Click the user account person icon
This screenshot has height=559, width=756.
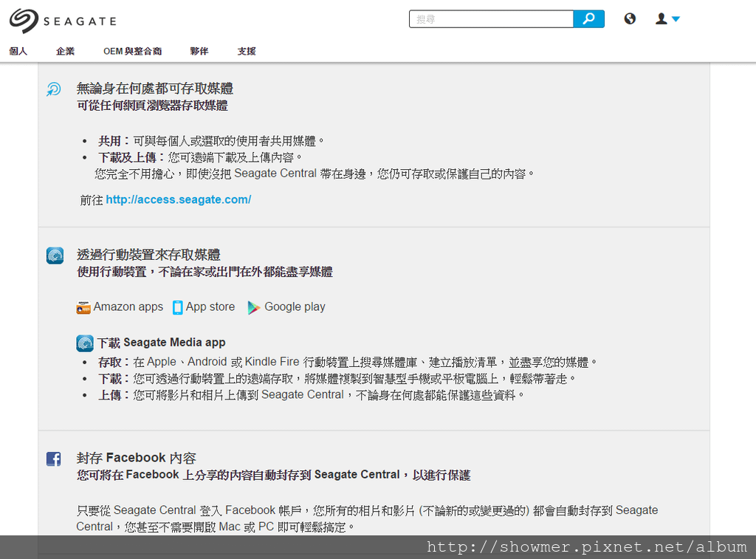(661, 18)
